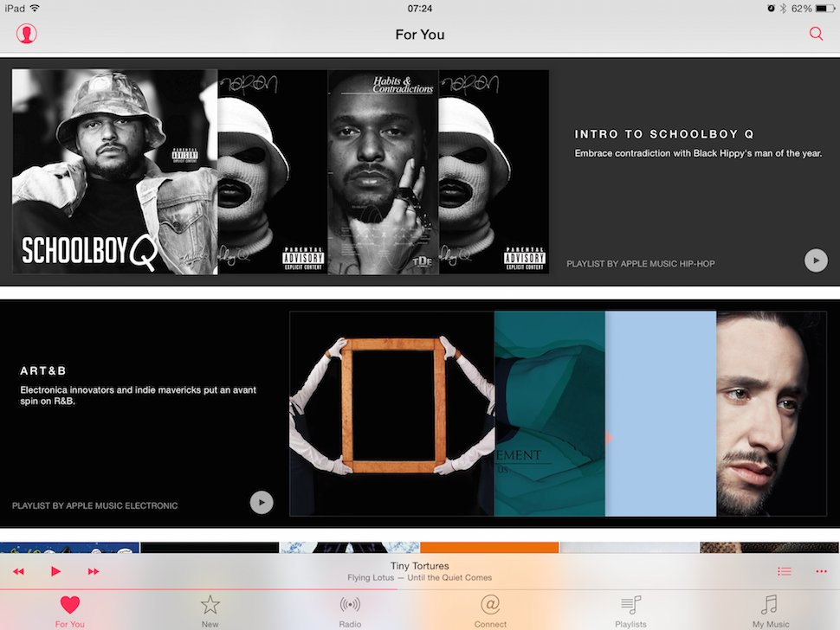Open the Schoolboy Q denim jacket cover

(114, 171)
